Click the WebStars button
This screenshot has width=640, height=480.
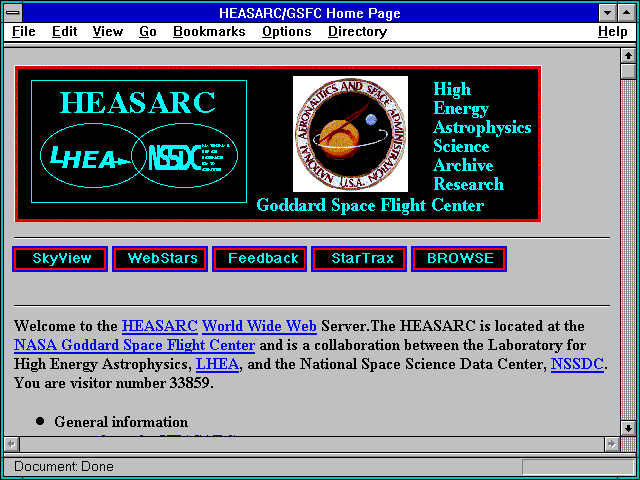pos(160,259)
